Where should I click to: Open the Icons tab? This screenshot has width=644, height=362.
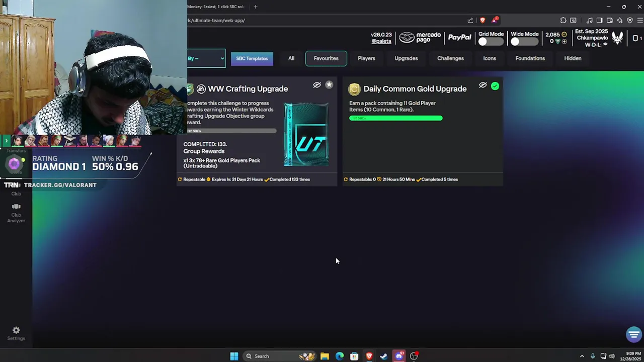(490, 58)
